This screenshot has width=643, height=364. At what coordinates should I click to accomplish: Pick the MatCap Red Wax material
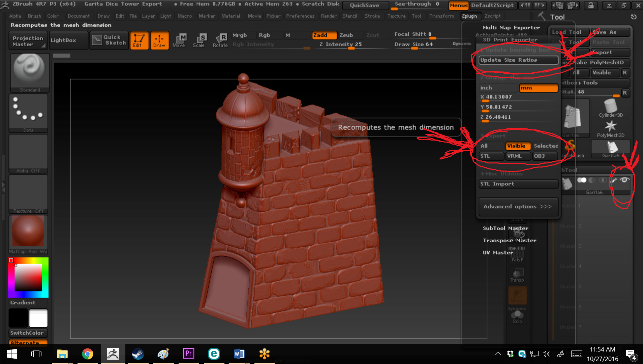28,234
